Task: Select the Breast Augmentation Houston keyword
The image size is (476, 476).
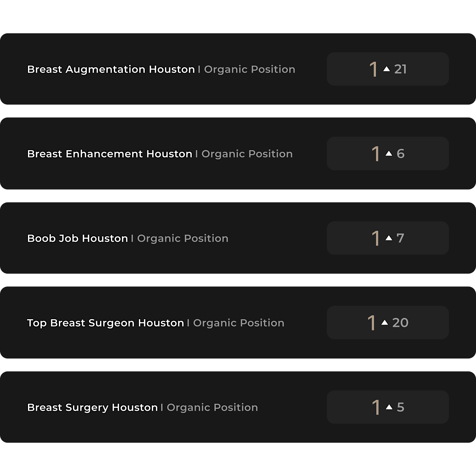Action: point(111,69)
